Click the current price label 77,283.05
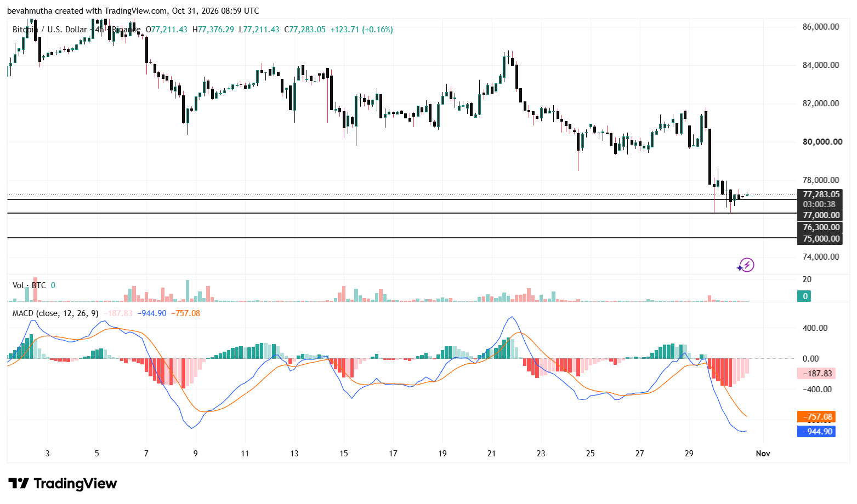The width and height of the screenshot is (857, 504). point(821,194)
